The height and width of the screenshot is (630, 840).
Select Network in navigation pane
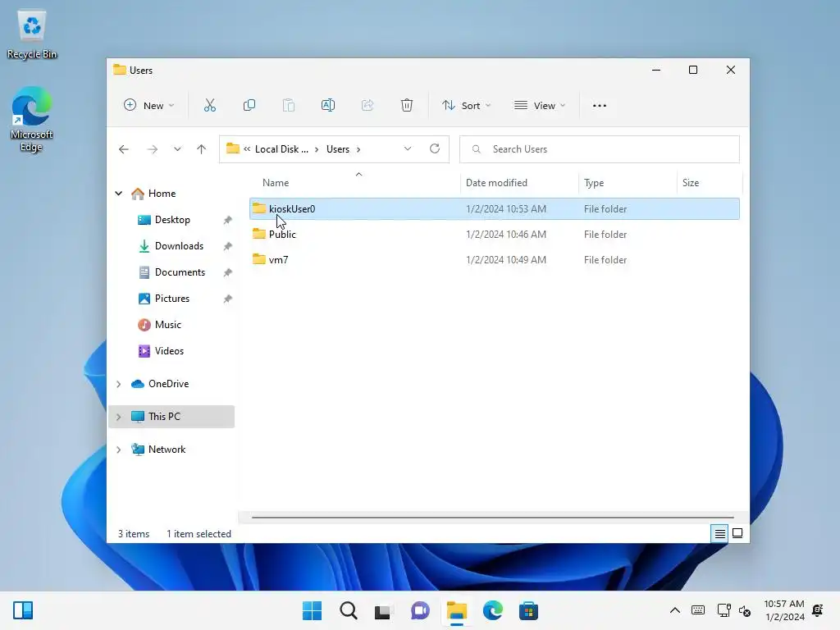click(x=167, y=450)
